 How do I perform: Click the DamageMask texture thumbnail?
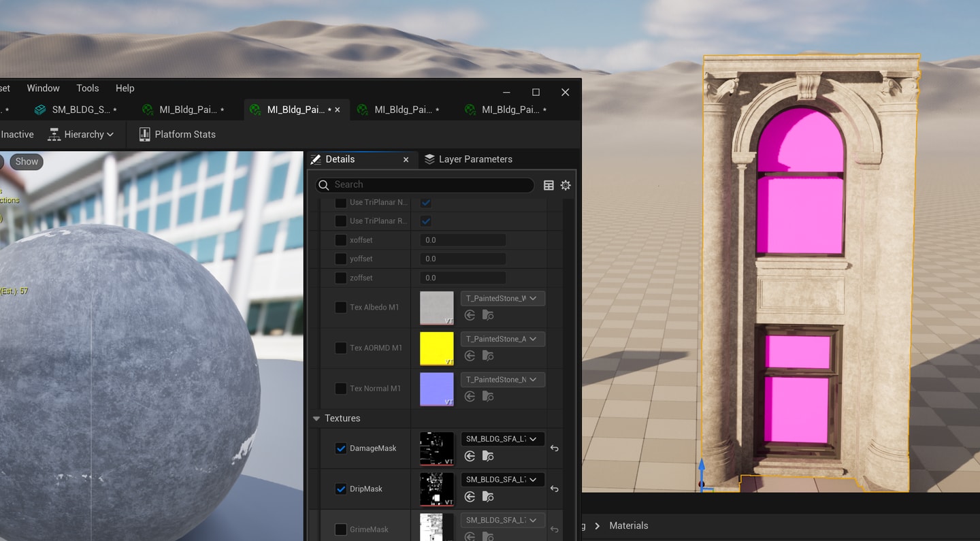tap(437, 448)
